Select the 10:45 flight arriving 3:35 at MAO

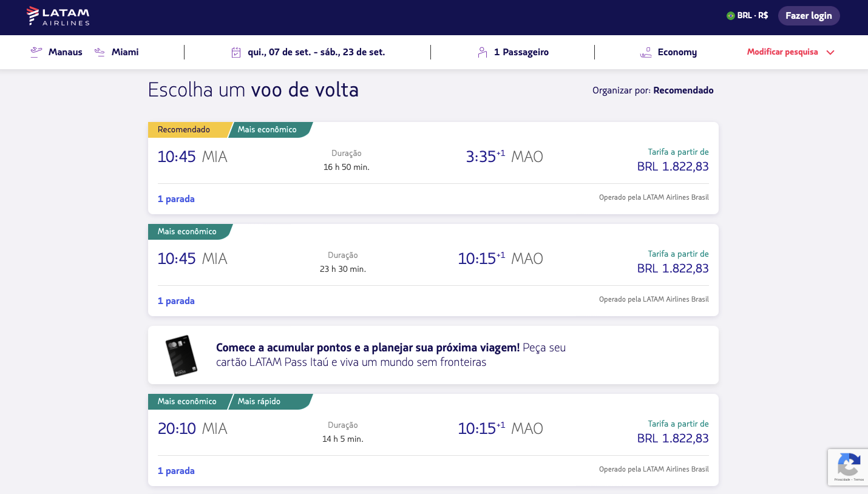[433, 158]
